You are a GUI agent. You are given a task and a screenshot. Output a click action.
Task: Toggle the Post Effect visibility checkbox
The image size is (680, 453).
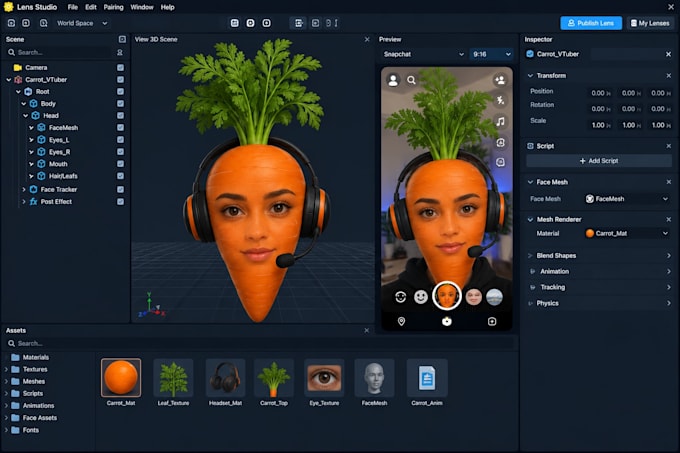click(x=121, y=202)
